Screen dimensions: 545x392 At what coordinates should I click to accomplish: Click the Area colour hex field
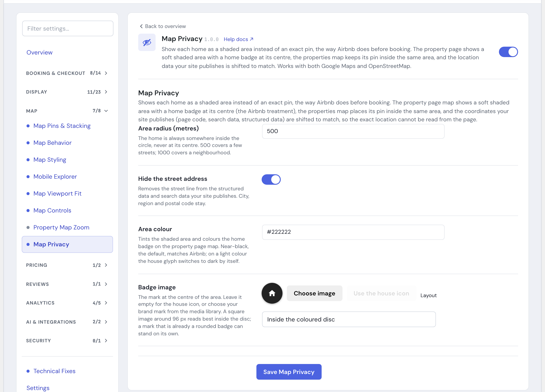click(x=353, y=232)
